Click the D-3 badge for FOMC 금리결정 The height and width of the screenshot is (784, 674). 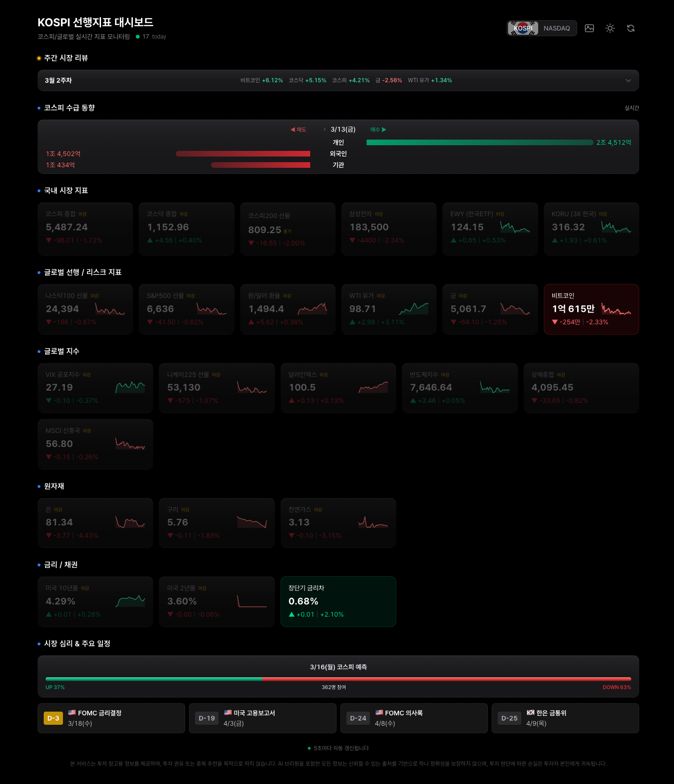point(53,718)
